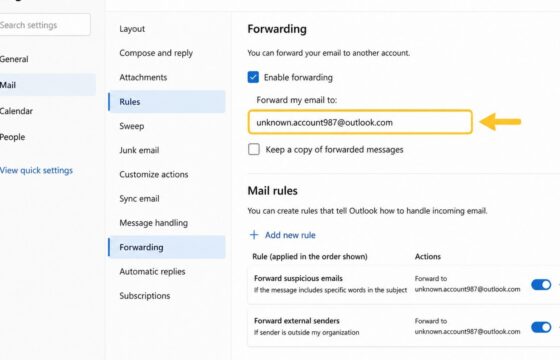
Task: Open Compose and reply settings
Action: pyautogui.click(x=156, y=53)
